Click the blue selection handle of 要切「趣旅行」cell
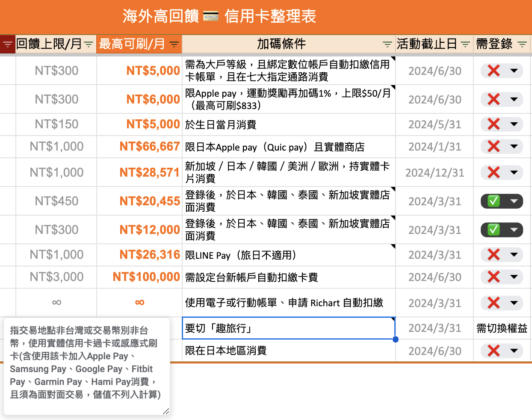Viewport: 532px width, 420px height. (x=395, y=339)
